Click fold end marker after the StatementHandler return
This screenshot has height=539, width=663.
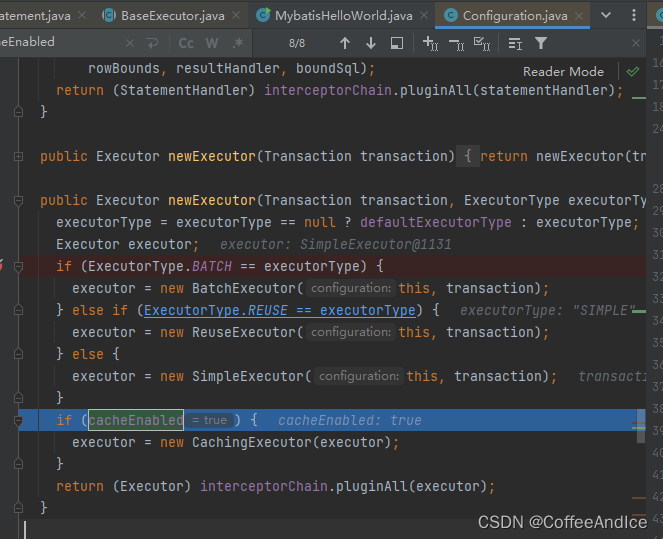point(18,112)
